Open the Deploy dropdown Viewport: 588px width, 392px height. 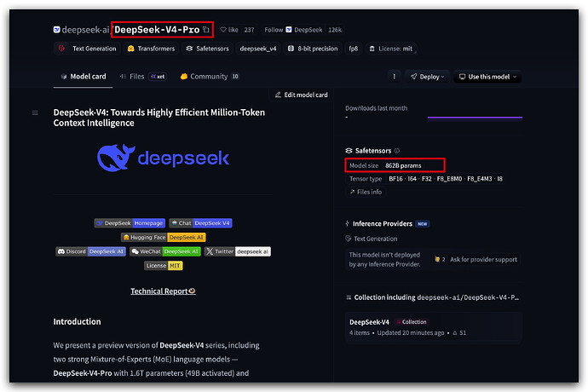(427, 77)
